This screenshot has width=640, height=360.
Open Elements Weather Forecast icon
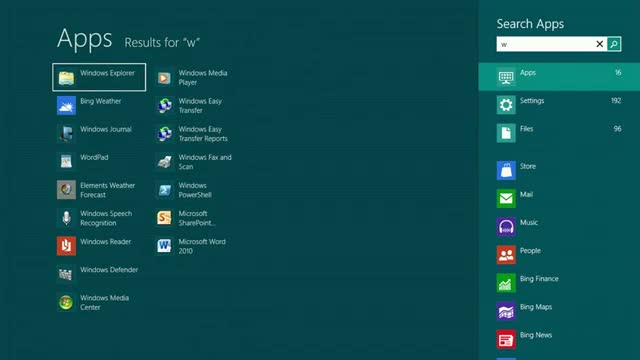coord(66,190)
